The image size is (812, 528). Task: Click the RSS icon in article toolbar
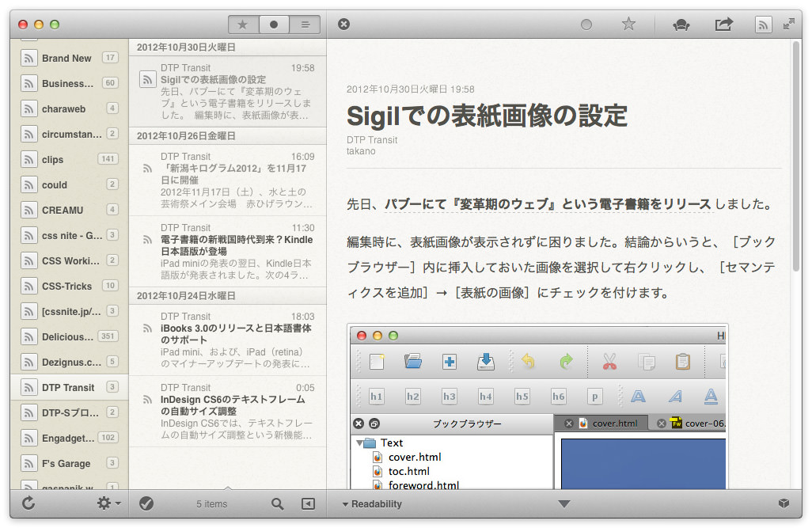763,25
